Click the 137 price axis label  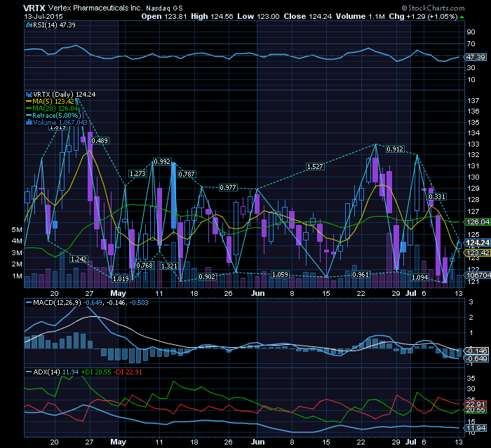[473, 100]
